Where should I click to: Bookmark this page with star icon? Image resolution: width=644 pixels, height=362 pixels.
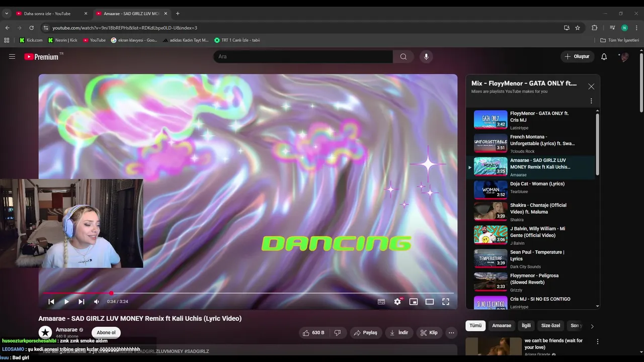pos(578,28)
